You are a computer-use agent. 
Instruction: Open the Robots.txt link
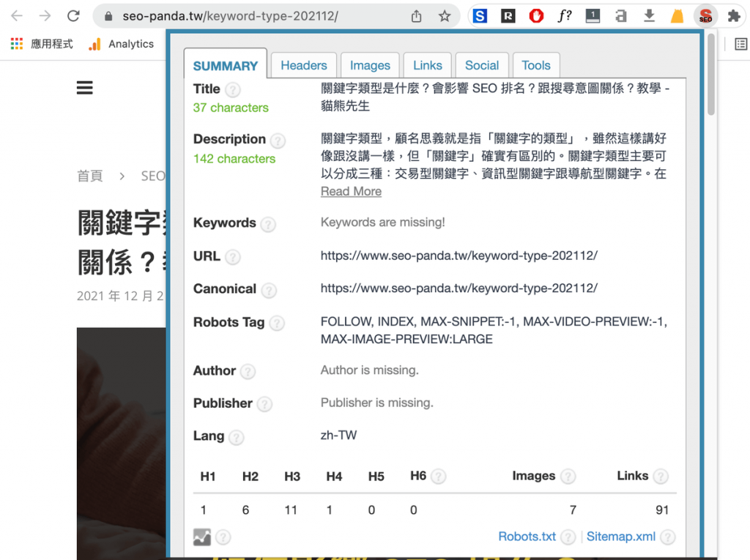527,537
